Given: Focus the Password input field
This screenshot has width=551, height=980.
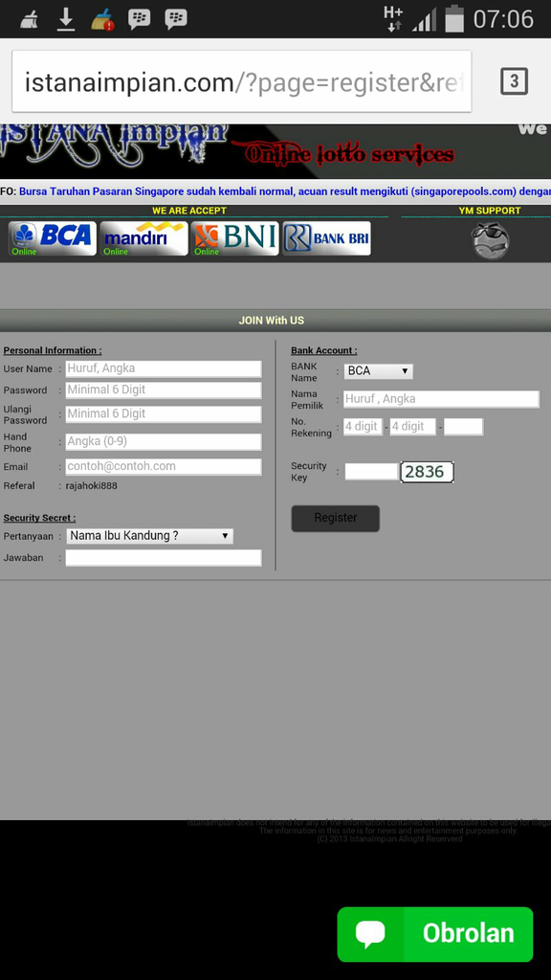Looking at the screenshot, I should (x=164, y=390).
